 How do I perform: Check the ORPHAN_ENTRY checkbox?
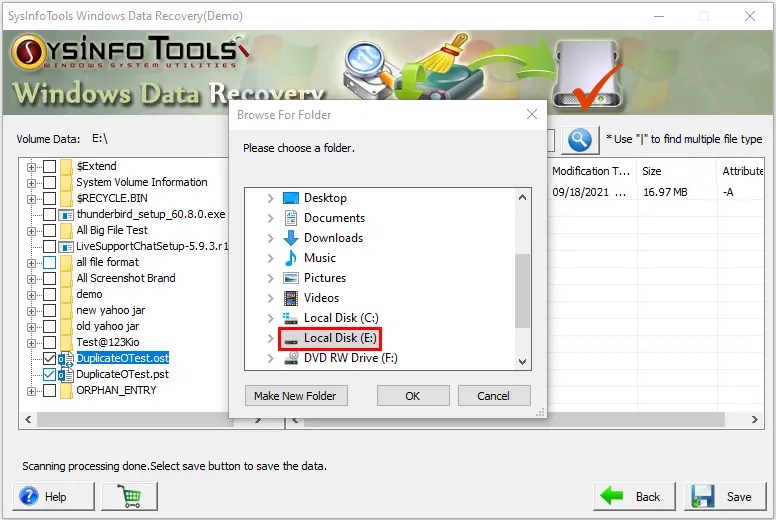coord(49,390)
